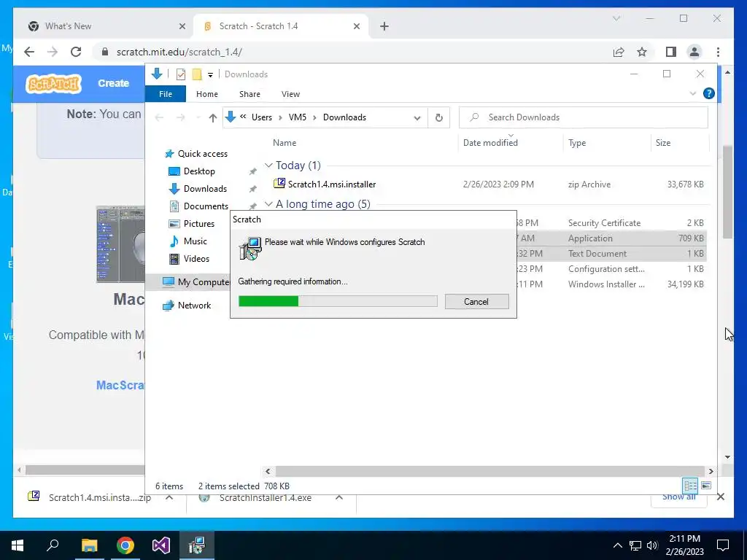Click Windows Installer taskbar icon

pos(197,545)
